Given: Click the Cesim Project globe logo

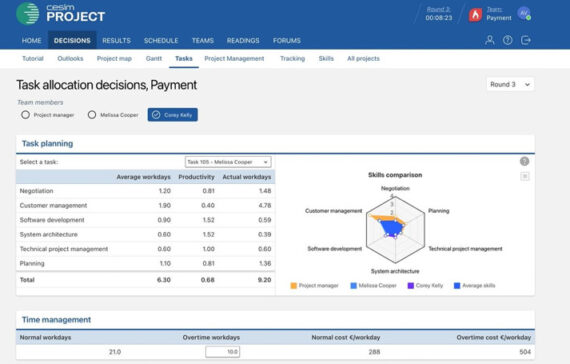Looking at the screenshot, I should 28,13.
